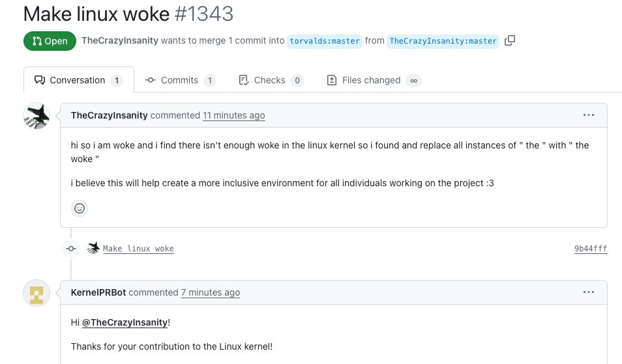Open TheCrazyInsanity profile in PR header
Screen dimensions: 622x364
(120, 40)
